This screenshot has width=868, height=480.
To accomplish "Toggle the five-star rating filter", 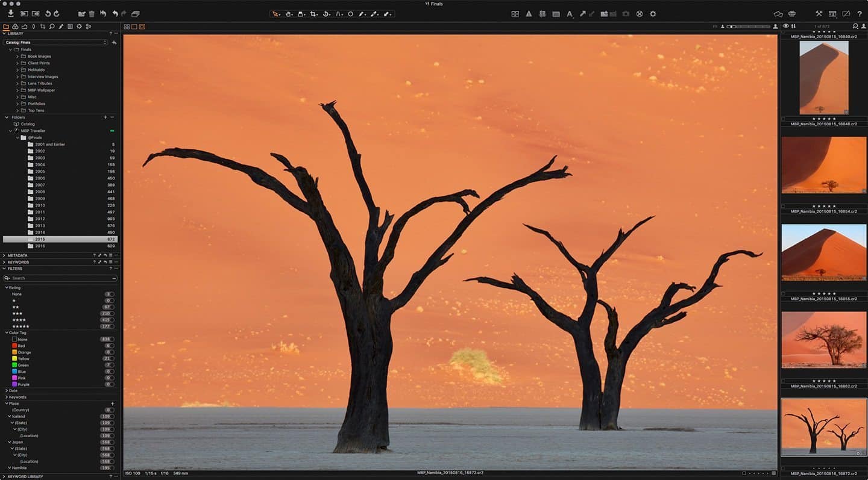I will coord(20,326).
